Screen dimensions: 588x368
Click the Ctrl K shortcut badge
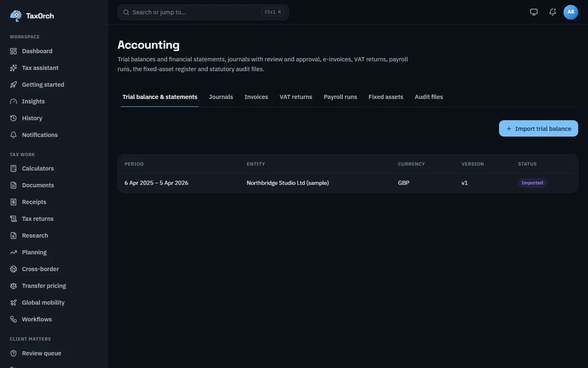pos(273,12)
